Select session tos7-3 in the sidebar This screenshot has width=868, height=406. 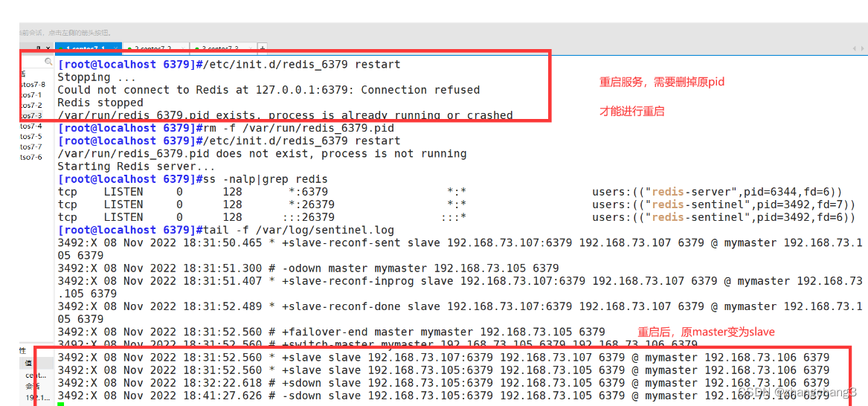click(x=31, y=115)
